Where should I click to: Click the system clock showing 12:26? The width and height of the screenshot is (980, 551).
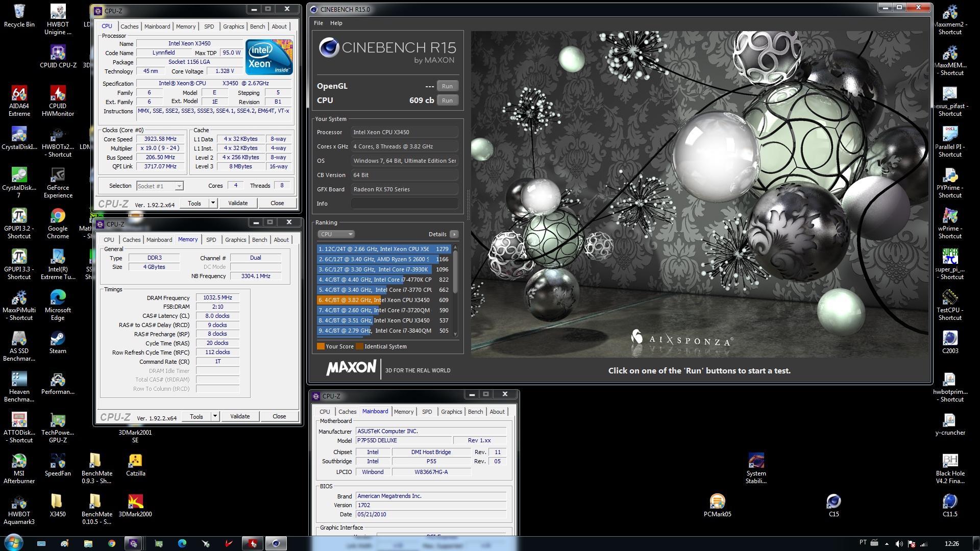951,544
